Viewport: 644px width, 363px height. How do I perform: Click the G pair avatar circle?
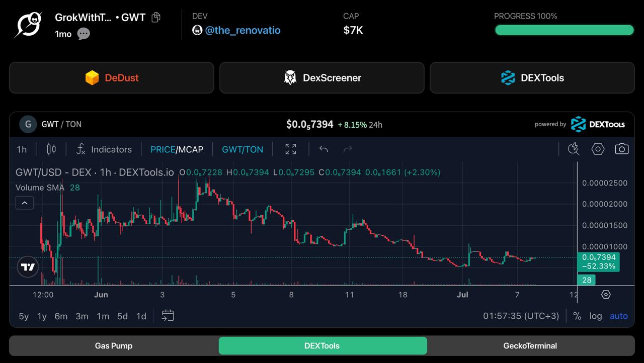(28, 124)
